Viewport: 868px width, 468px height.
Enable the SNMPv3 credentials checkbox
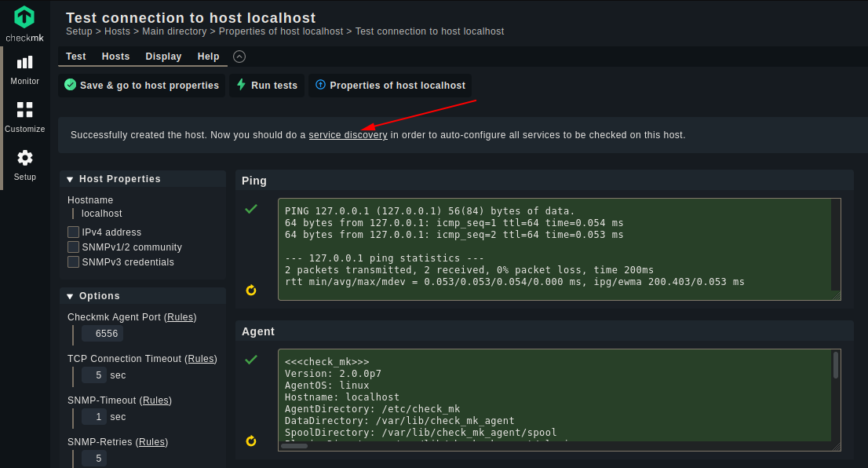click(x=73, y=261)
